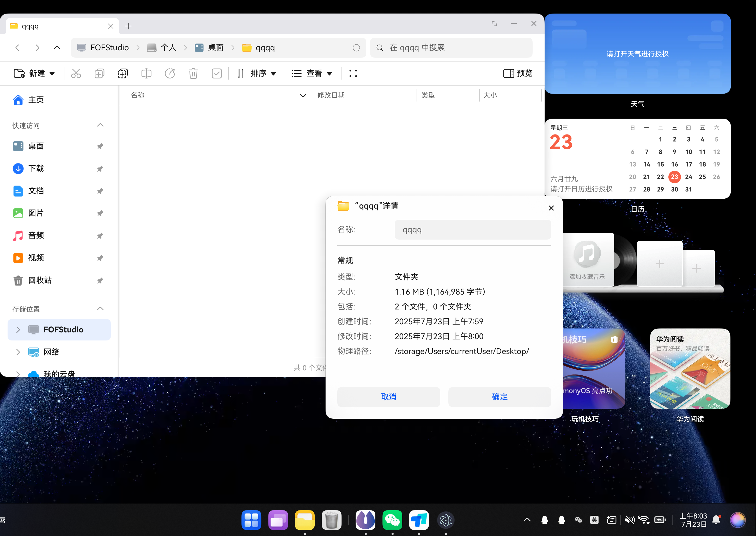Click the muted volume tray icon
Image resolution: width=756 pixels, height=536 pixels.
[x=629, y=520]
